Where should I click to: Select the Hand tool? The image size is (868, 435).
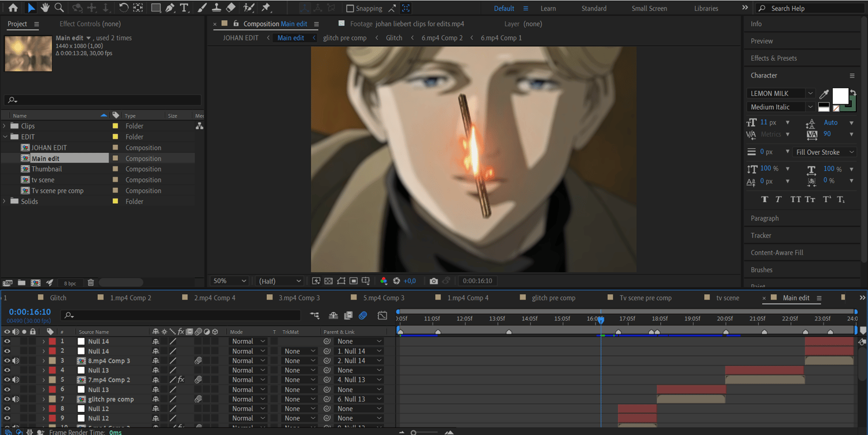pyautogui.click(x=45, y=8)
